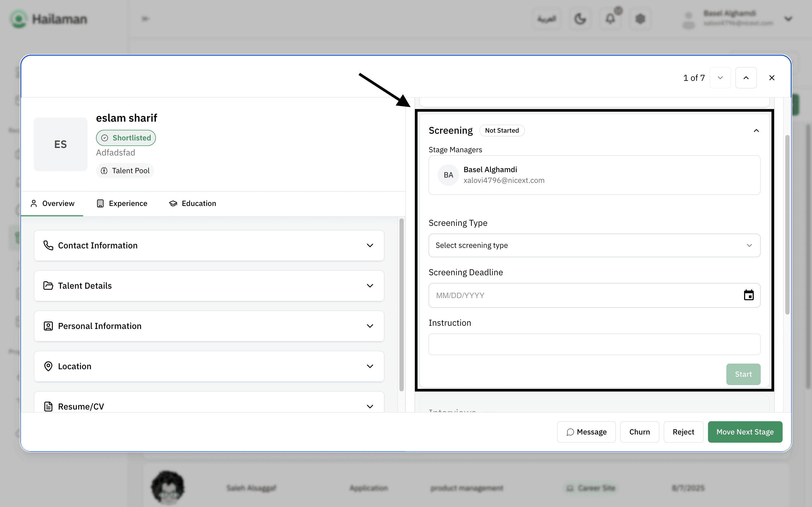Collapse the Screening section
812x507 pixels.
click(x=756, y=131)
